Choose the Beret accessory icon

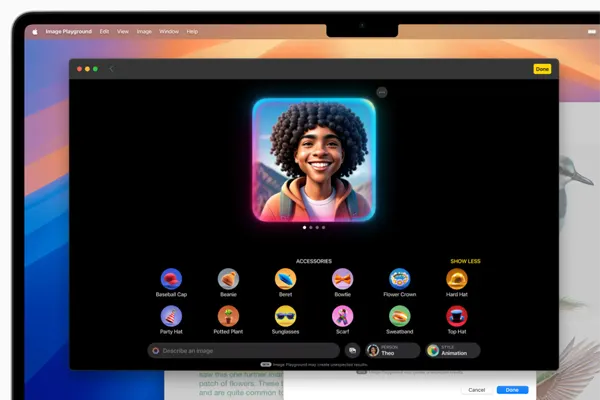click(x=285, y=279)
